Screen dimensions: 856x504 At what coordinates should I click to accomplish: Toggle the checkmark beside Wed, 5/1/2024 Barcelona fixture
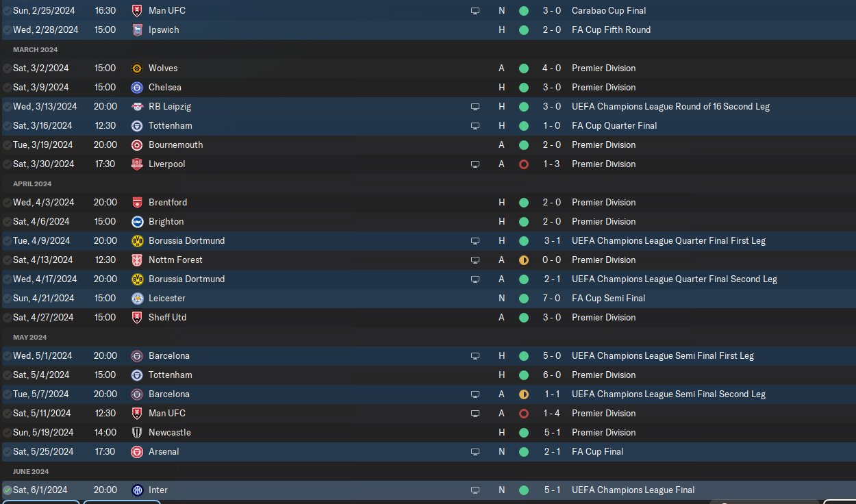click(x=8, y=356)
